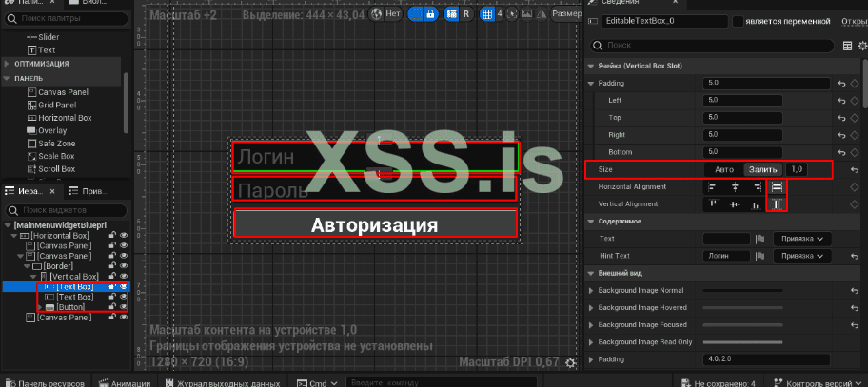Click the Hint Text field containing Логин
868x387 pixels.
[x=726, y=256]
